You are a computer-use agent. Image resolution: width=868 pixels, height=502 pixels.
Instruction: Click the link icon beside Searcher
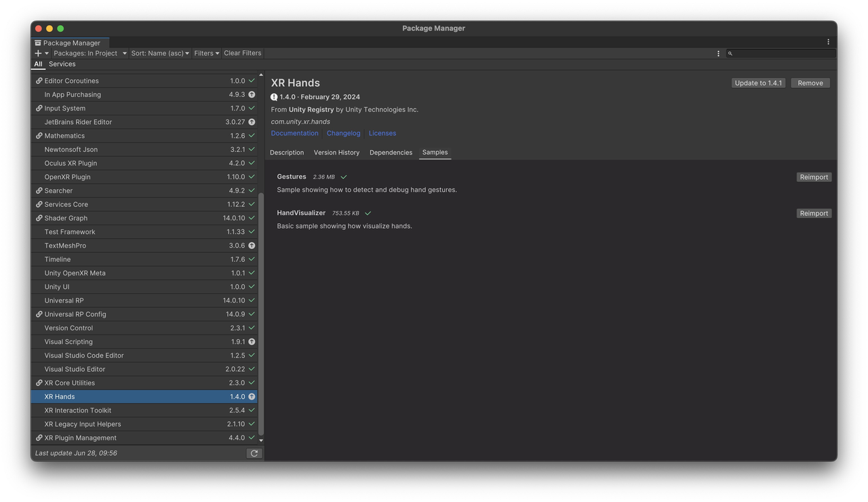39,191
